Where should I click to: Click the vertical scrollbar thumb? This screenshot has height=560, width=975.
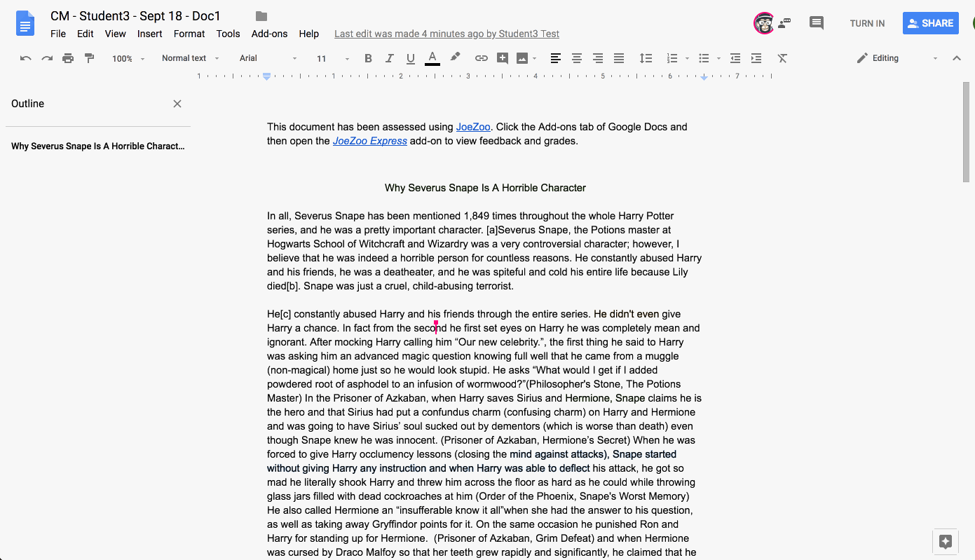click(966, 132)
